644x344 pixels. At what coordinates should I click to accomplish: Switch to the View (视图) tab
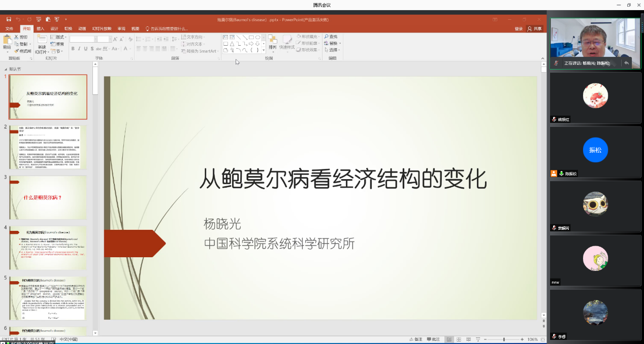(x=135, y=28)
